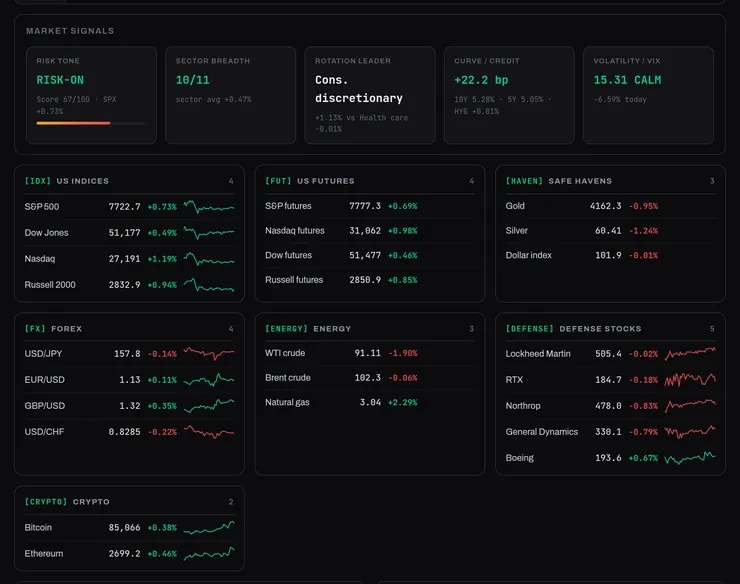Open the Sector Breadth 10/11 card
The image size is (740, 584).
coord(230,95)
